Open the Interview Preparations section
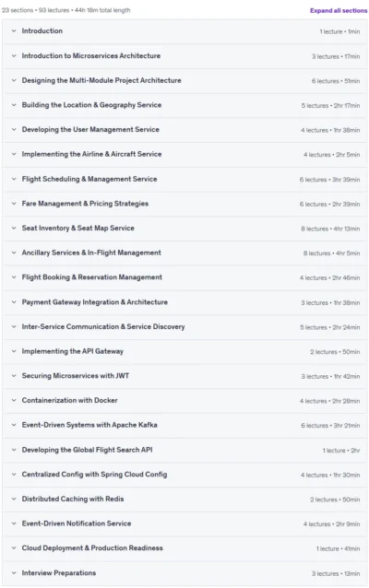Image resolution: width=369 pixels, height=588 pixels. click(184, 573)
